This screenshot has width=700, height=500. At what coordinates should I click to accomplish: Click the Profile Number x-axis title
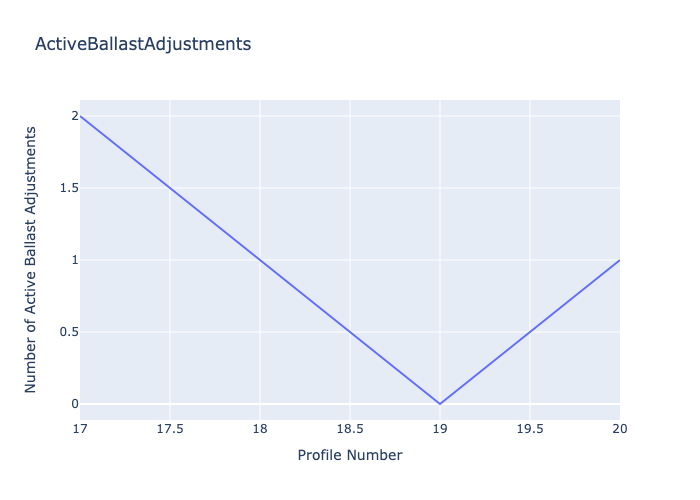click(350, 455)
